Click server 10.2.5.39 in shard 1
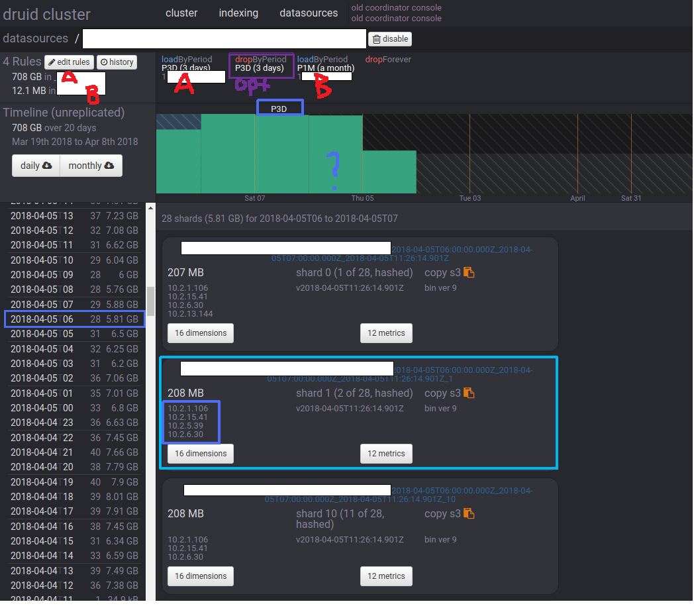 (x=185, y=426)
